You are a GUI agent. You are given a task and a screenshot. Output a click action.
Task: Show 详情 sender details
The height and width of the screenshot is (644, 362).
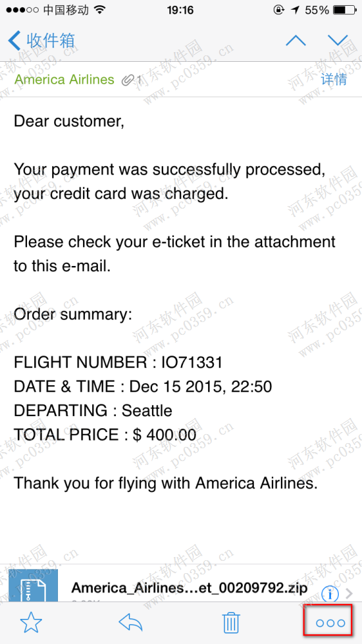pos(334,79)
